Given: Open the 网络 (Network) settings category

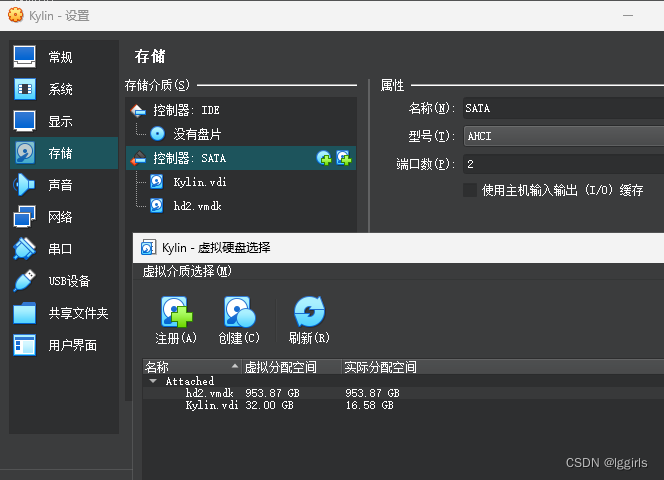Looking at the screenshot, I should (x=64, y=217).
